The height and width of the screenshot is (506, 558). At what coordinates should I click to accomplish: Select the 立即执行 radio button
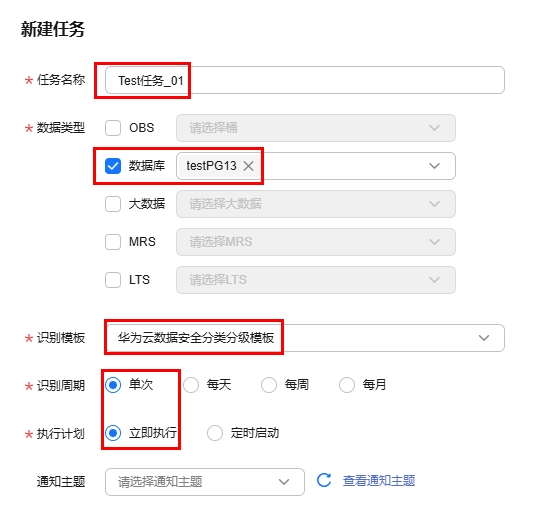tap(113, 433)
